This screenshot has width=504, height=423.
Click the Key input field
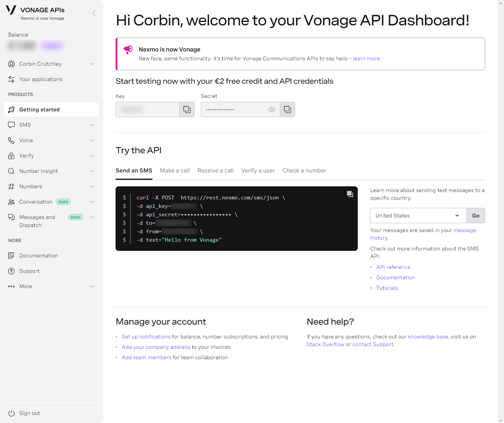point(147,109)
